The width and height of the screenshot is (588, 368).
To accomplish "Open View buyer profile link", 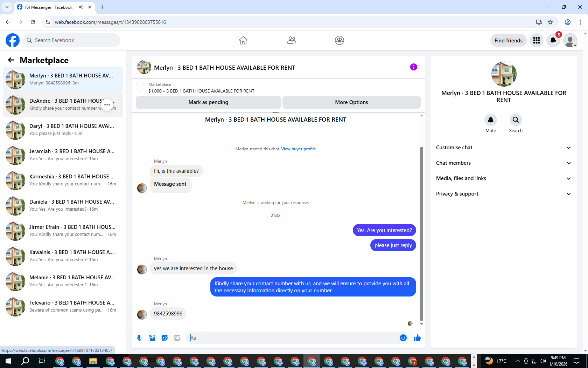I will click(x=298, y=149).
